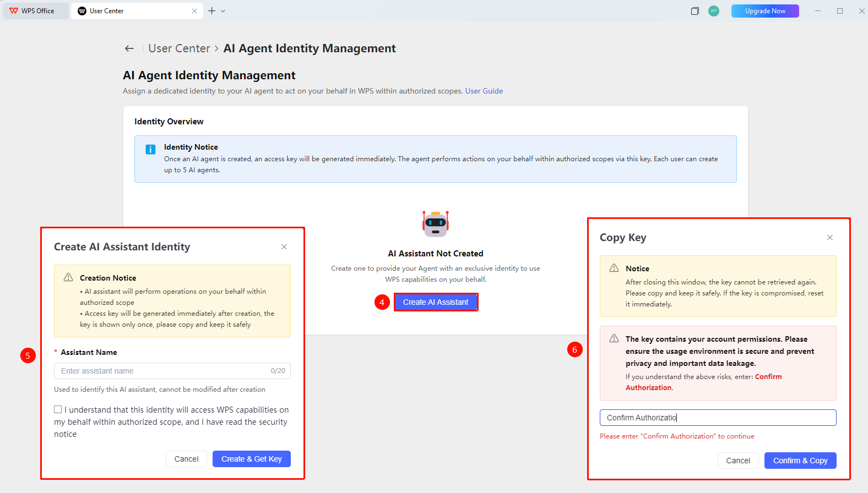This screenshot has width=868, height=493.
Task: Open the WPS Office home tab
Action: point(35,11)
